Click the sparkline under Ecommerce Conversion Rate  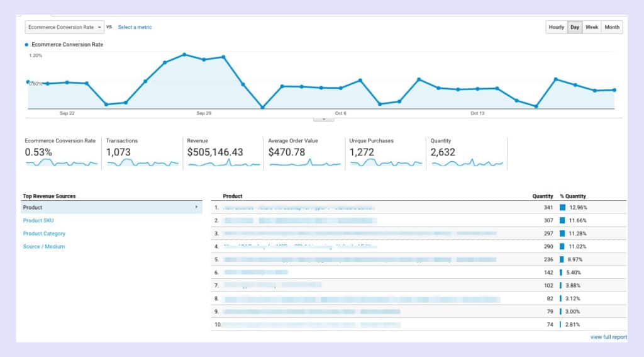[62, 163]
